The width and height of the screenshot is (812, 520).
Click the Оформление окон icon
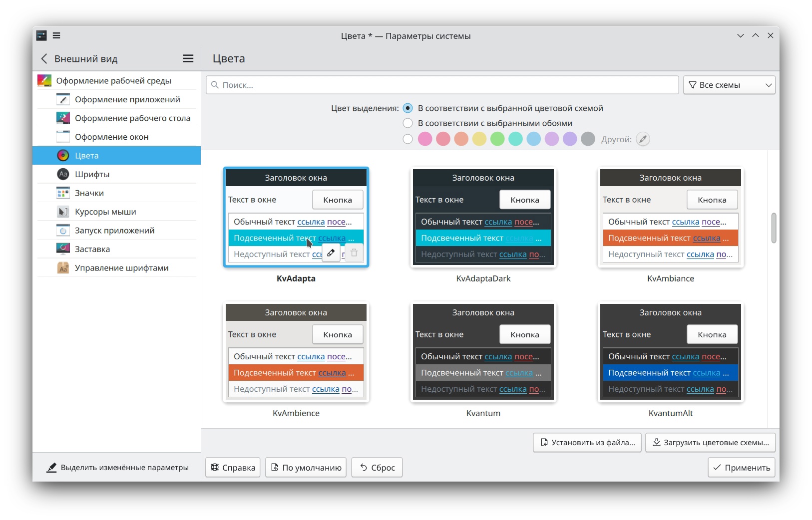point(63,137)
